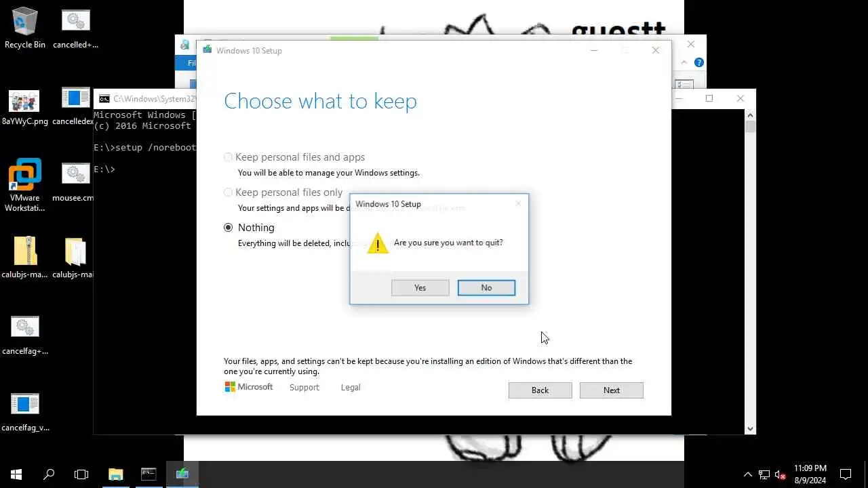Screen dimensions: 868x488
Task: Show hidden system tray icons chevron
Action: point(748,474)
